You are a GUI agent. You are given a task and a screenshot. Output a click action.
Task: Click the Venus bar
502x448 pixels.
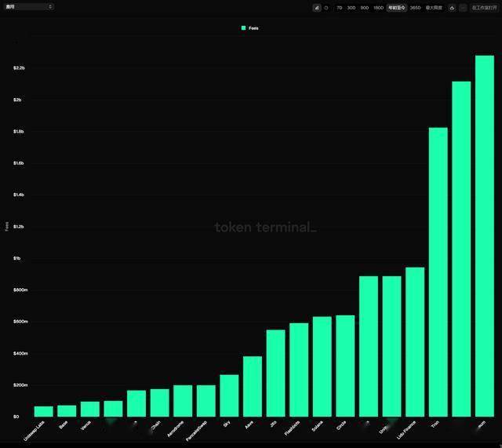click(90, 410)
